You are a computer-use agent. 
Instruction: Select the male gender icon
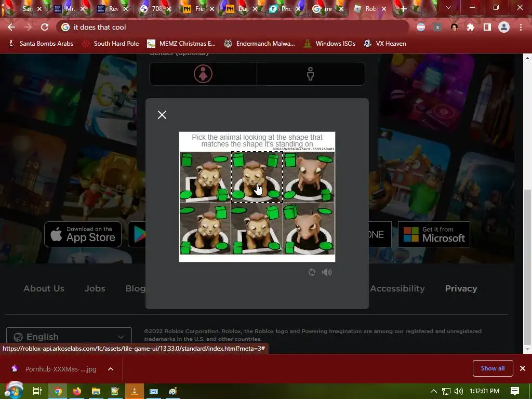[x=310, y=74]
